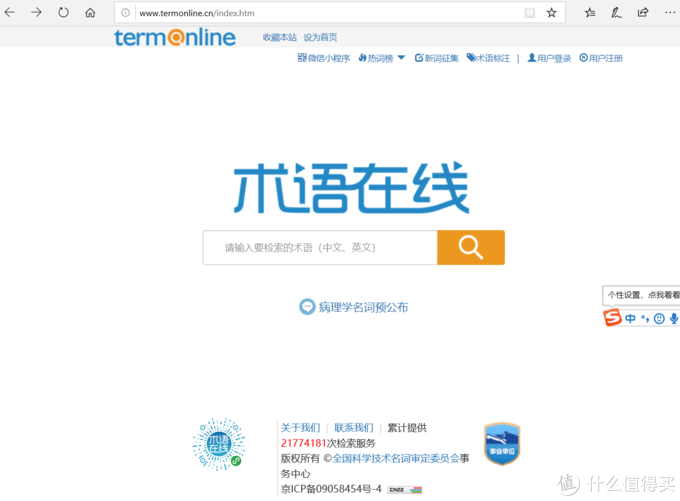
Task: Open browser settings and more menu
Action: pyautogui.click(x=668, y=13)
